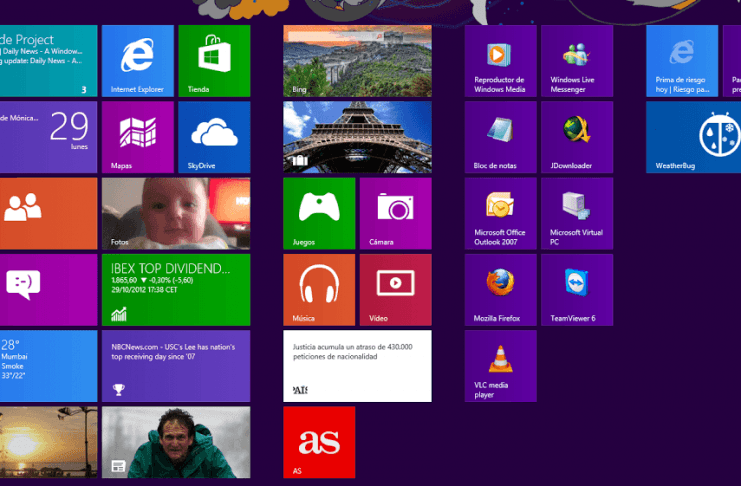The height and width of the screenshot is (486, 741).
Task: Open the Música headphones tile
Action: point(319,290)
